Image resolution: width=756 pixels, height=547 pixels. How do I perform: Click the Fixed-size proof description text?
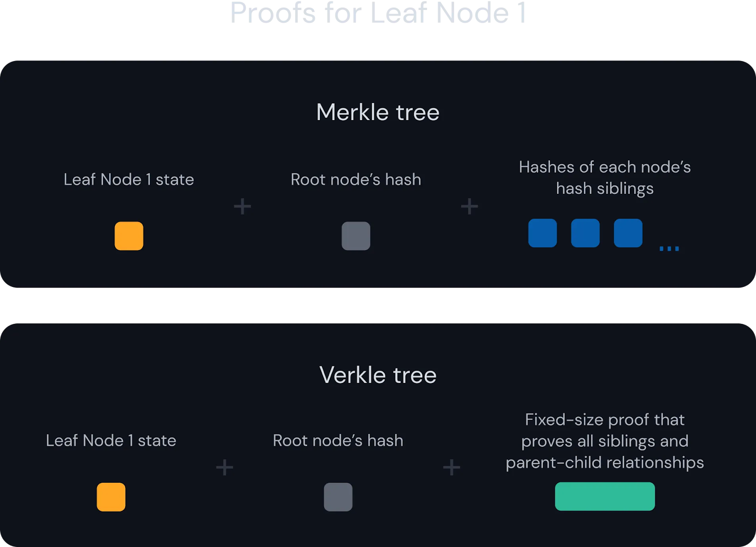(x=605, y=441)
